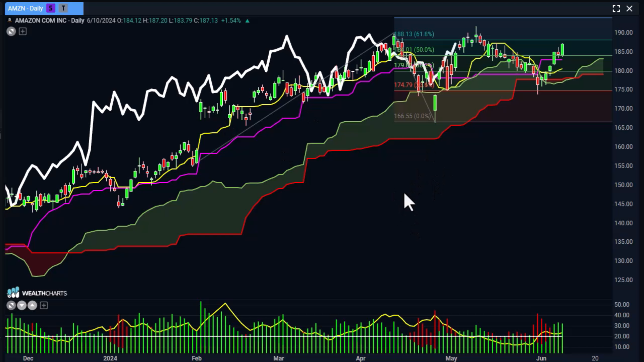Viewport: 644px width, 362px height.
Task: Move the volume pane up
Action: click(x=32, y=305)
